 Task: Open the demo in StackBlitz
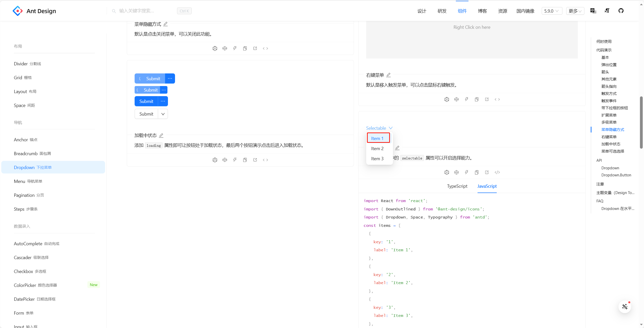pos(466,172)
